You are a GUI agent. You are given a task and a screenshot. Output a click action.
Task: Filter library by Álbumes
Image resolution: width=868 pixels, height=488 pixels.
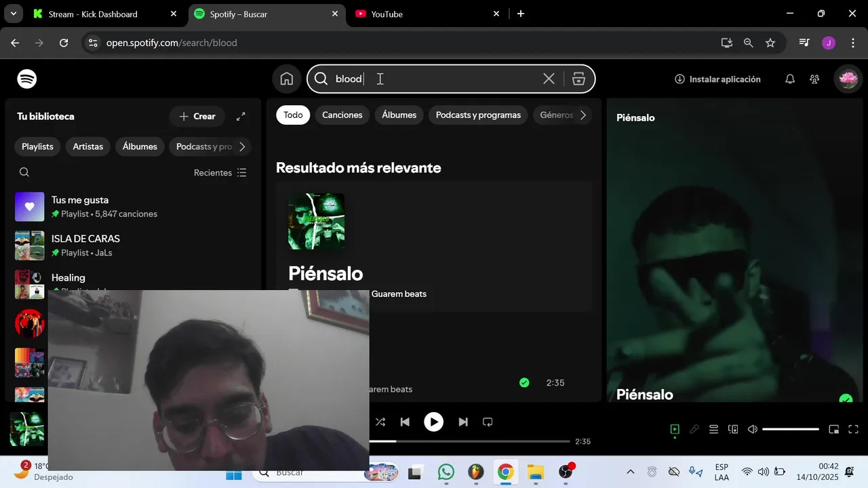tap(140, 146)
